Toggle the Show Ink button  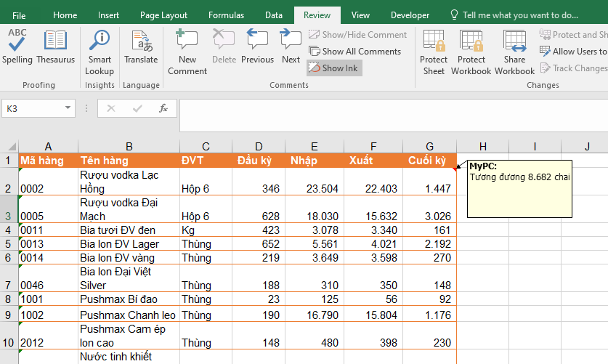(x=334, y=68)
